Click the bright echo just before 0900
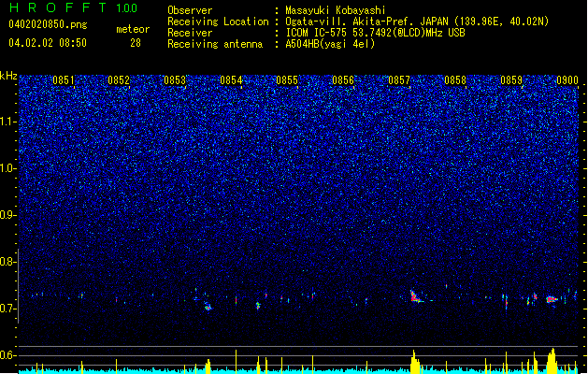 tap(552, 299)
